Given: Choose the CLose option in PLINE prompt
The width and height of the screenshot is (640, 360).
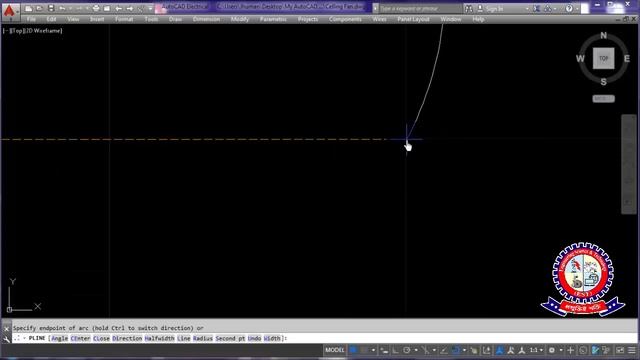Looking at the screenshot, I should 101,338.
